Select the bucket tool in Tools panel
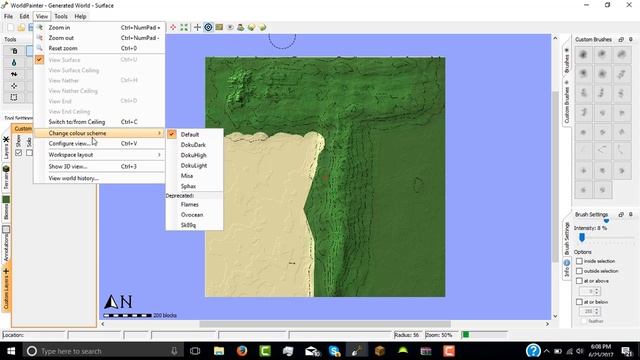 [14, 51]
